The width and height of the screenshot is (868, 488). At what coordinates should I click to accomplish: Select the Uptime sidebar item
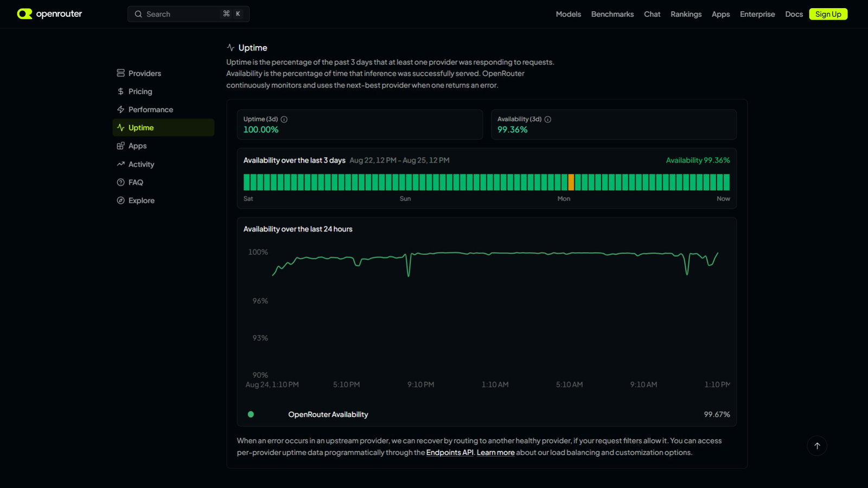(x=163, y=127)
